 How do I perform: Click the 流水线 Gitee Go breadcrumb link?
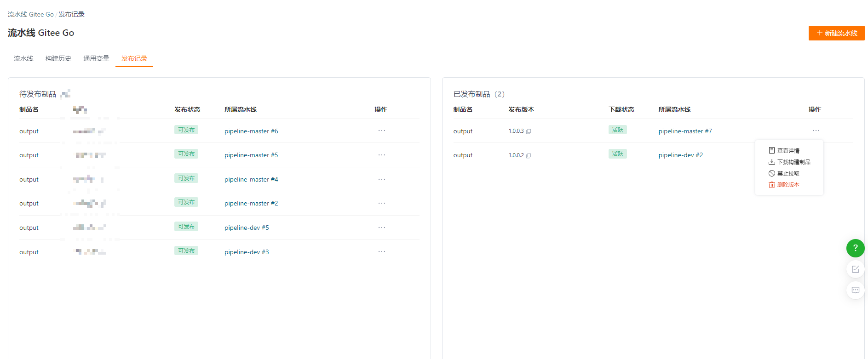tap(31, 15)
